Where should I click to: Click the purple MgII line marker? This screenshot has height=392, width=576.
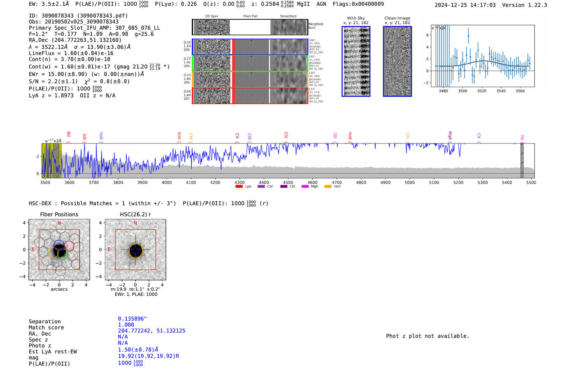[450, 136]
